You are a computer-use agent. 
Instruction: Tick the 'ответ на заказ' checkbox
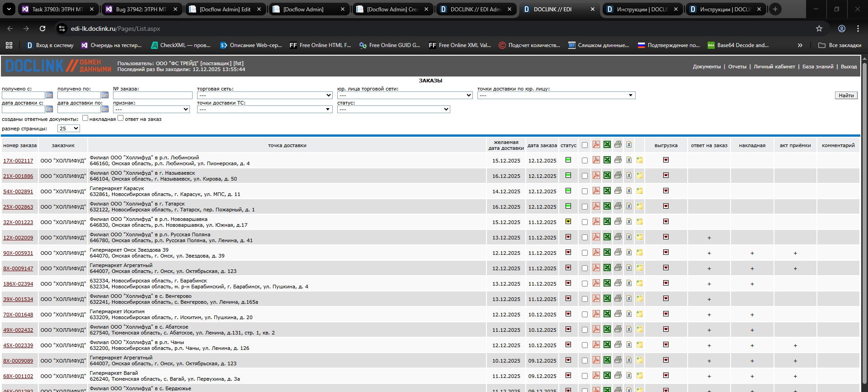click(120, 118)
